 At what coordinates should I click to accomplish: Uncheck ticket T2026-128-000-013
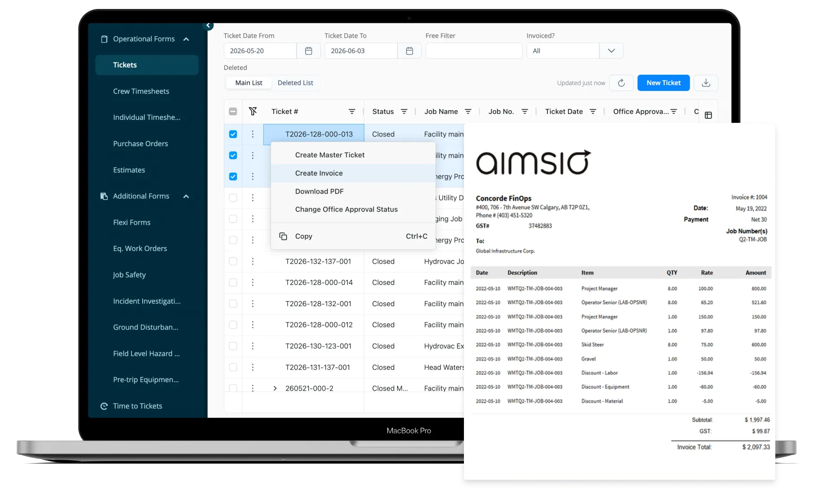[233, 134]
